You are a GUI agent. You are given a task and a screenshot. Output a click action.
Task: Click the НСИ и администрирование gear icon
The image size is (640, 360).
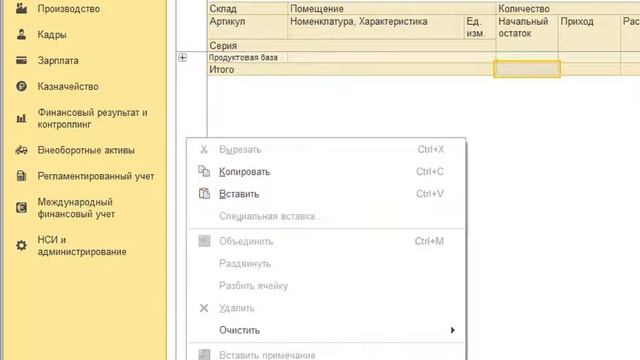click(21, 245)
